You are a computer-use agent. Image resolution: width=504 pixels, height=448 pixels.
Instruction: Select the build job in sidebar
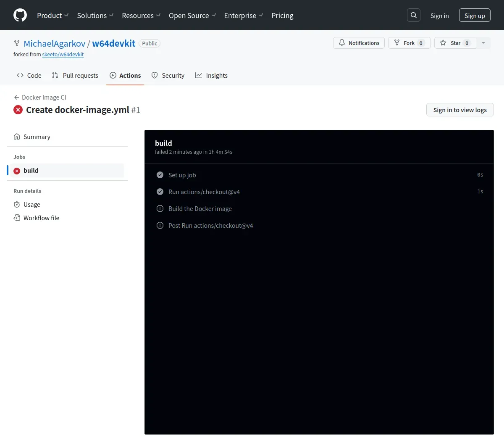tap(67, 171)
